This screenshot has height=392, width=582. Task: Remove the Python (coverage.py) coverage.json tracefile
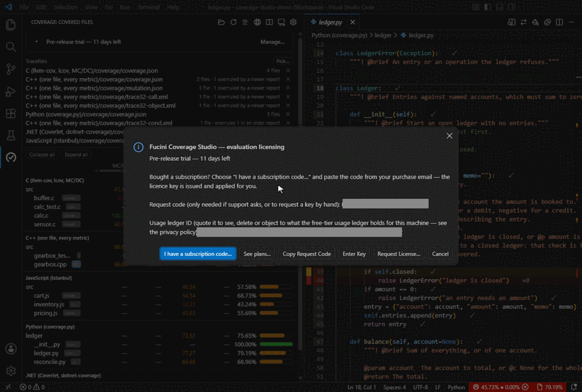point(288,114)
